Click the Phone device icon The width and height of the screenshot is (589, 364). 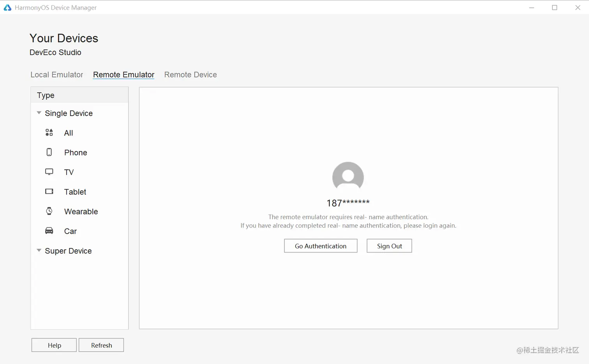[49, 152]
